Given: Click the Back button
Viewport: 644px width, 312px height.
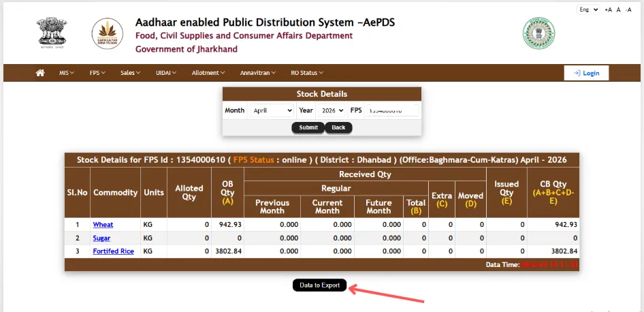Looking at the screenshot, I should tap(338, 127).
